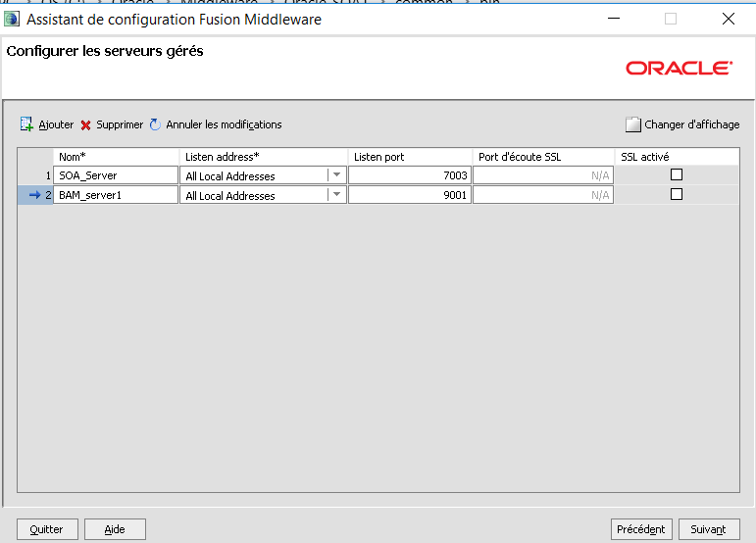This screenshot has width=756, height=543.
Task: Click the Fusion Middleware title bar icon
Action: click(x=12, y=19)
